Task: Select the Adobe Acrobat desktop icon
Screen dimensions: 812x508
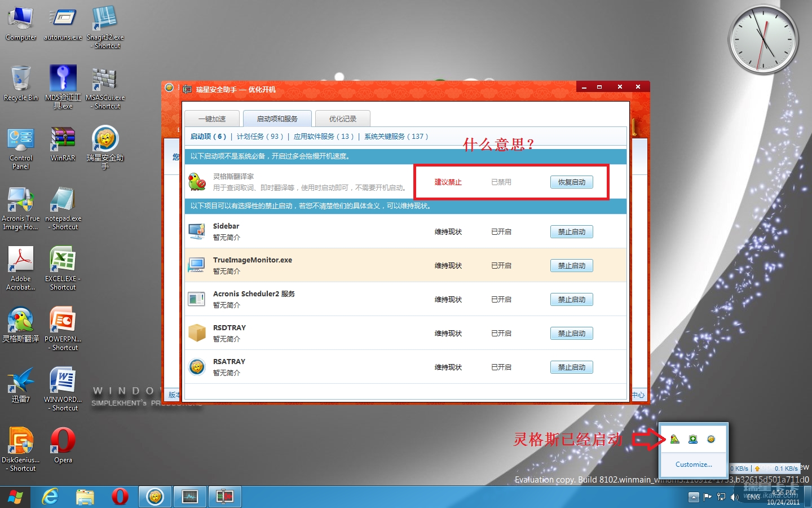Action: [21, 269]
